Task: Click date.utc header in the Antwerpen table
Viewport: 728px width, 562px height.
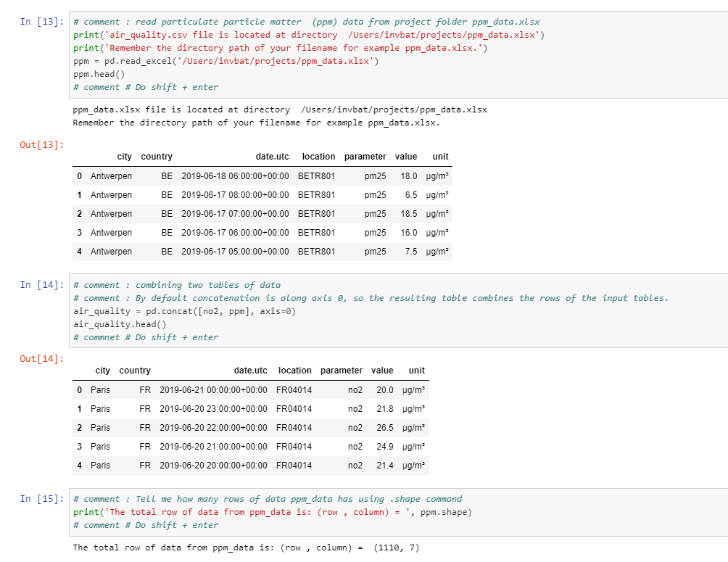Action: pyautogui.click(x=272, y=157)
